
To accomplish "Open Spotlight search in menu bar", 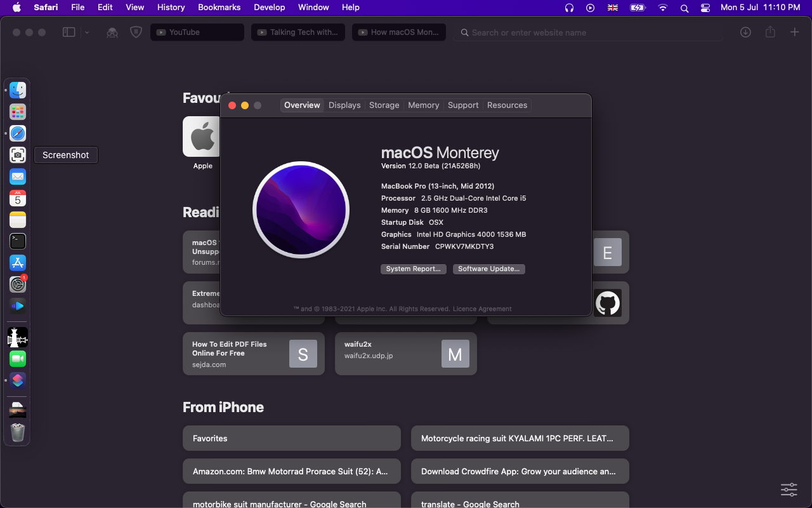I will [684, 8].
